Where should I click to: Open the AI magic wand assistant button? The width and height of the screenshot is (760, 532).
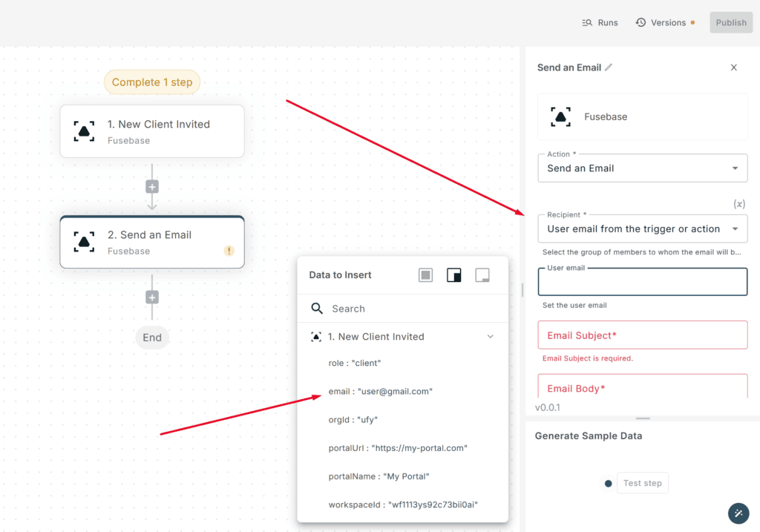[738, 513]
